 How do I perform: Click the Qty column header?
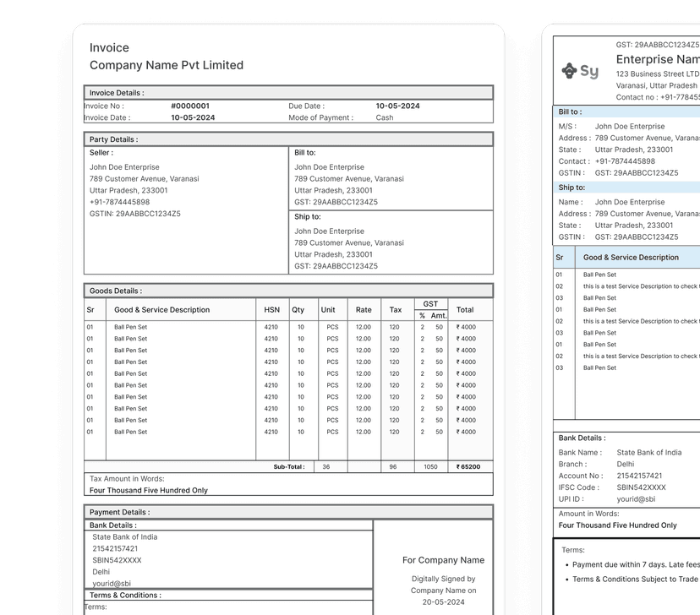tap(298, 309)
